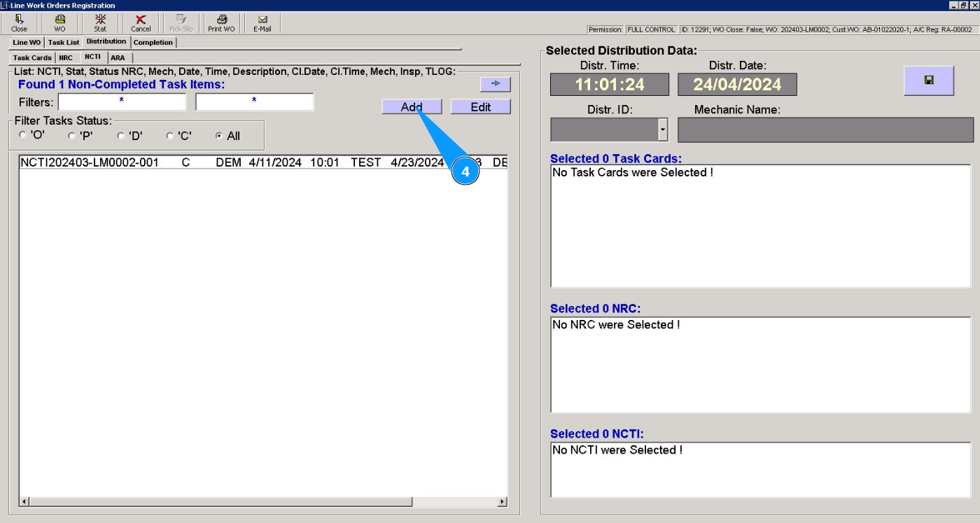
Task: Click the FULL CONTROL permission status entry
Action: (650, 29)
